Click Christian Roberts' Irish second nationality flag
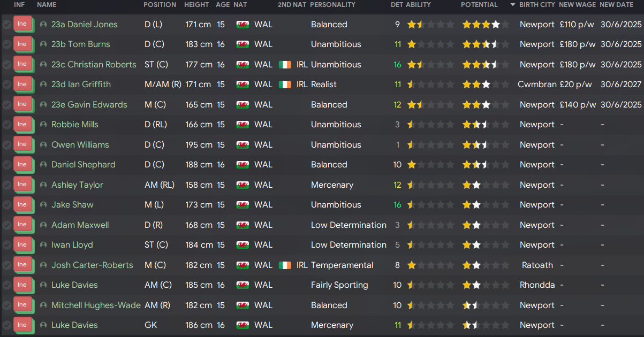 [x=285, y=64]
